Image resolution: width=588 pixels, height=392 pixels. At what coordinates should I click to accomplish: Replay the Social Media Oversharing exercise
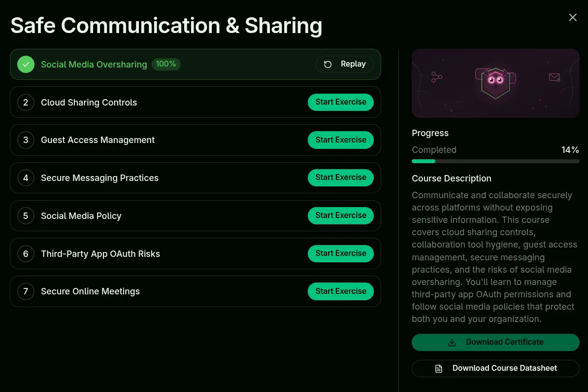click(345, 64)
